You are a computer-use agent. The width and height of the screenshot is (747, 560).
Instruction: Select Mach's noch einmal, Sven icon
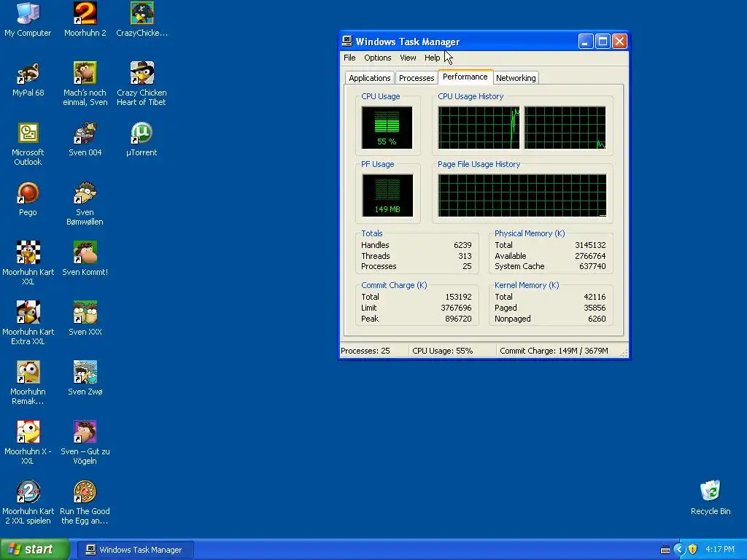85,85
